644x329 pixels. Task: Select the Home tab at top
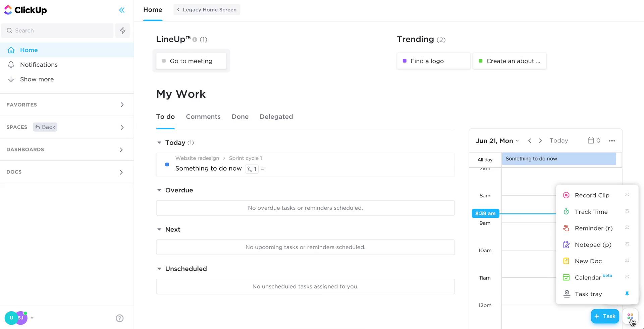pyautogui.click(x=153, y=10)
